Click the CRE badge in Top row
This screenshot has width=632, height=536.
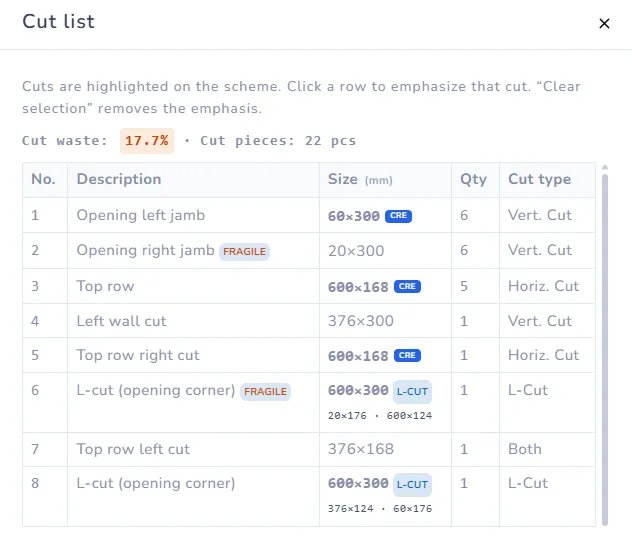tap(407, 287)
